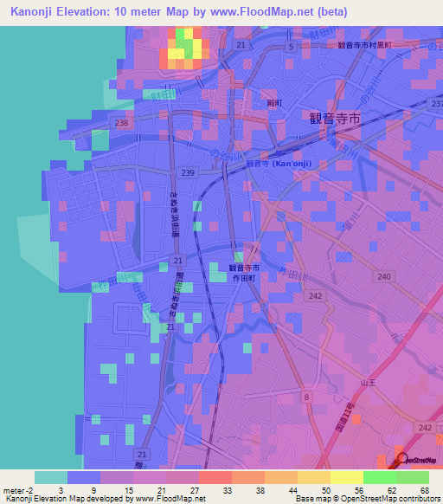Click the route 239 road shield
Viewport: 443px width, 504px height.
pos(188,173)
